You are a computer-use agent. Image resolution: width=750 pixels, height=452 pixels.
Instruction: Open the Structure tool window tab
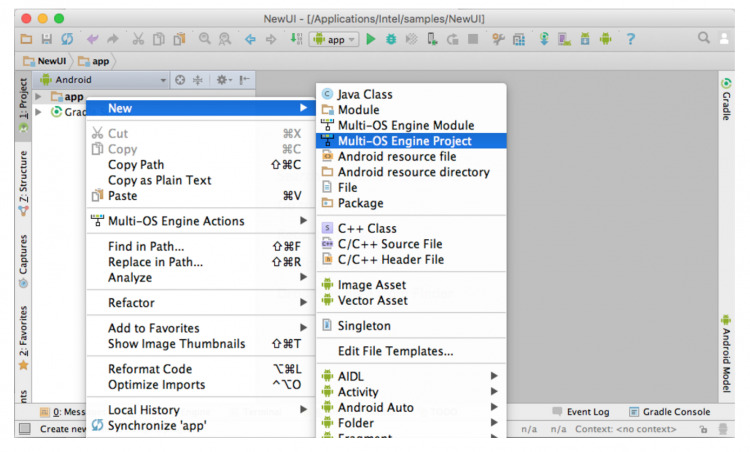pos(23,183)
